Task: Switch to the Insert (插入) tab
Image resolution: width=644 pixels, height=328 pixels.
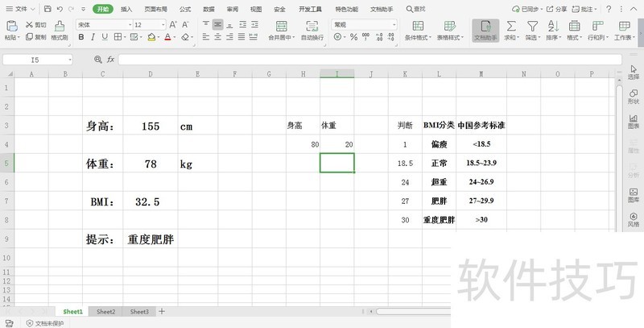Action: [x=126, y=9]
